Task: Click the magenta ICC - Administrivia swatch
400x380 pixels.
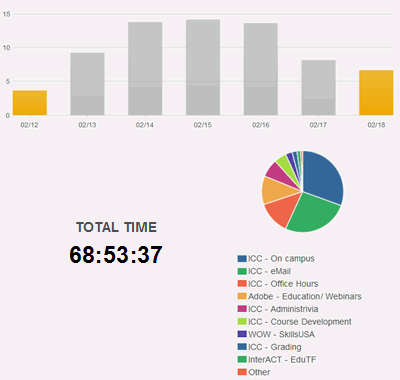Action: tap(242, 309)
